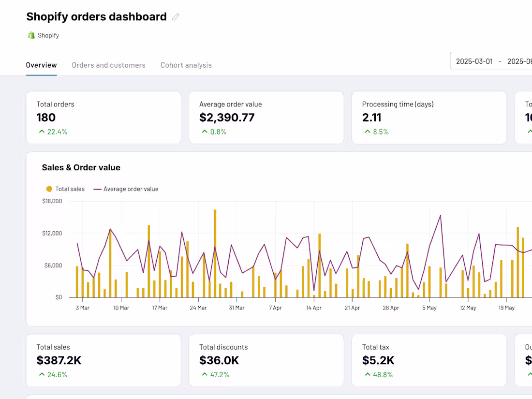Image resolution: width=532 pixels, height=399 pixels.
Task: Click the growth arrow on the Total sales card
Action: pos(41,374)
